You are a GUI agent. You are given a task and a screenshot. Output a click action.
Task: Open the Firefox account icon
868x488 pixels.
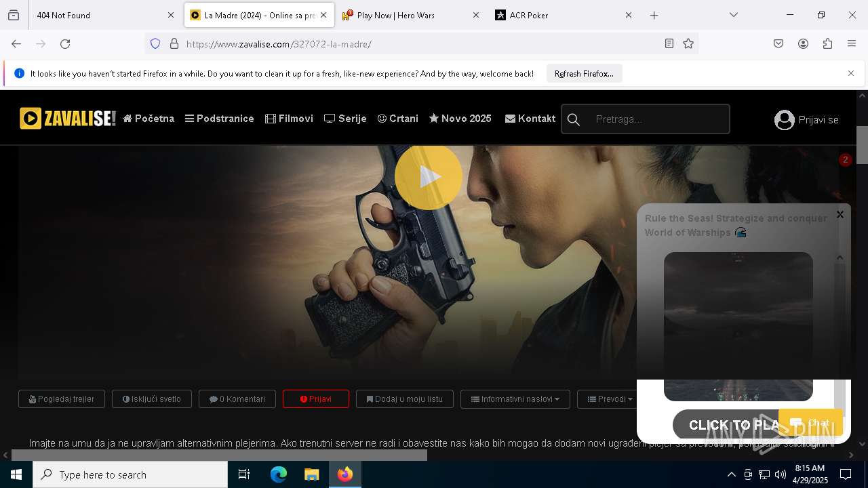click(x=803, y=44)
